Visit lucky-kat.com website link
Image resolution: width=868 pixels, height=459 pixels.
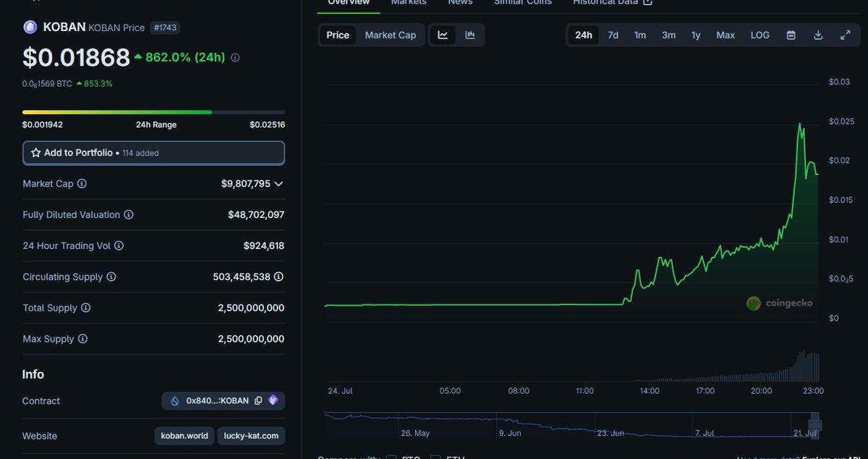(251, 436)
